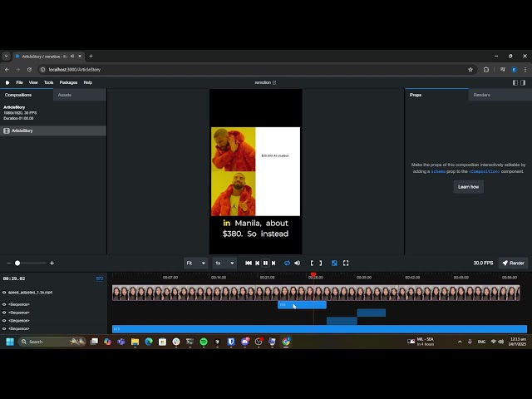This screenshot has width=532, height=399.
Task: Close the ArticleStory browser tab
Action: click(x=80, y=57)
